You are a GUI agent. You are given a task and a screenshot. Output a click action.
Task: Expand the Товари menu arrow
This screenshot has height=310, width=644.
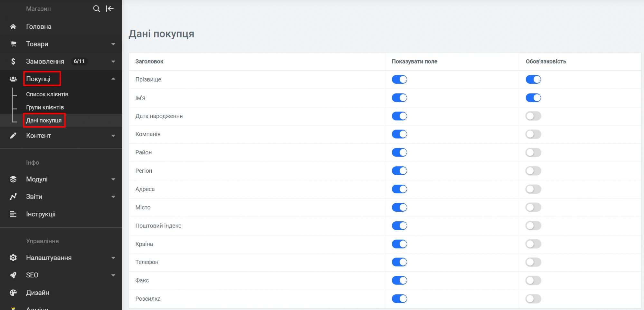[x=113, y=44]
